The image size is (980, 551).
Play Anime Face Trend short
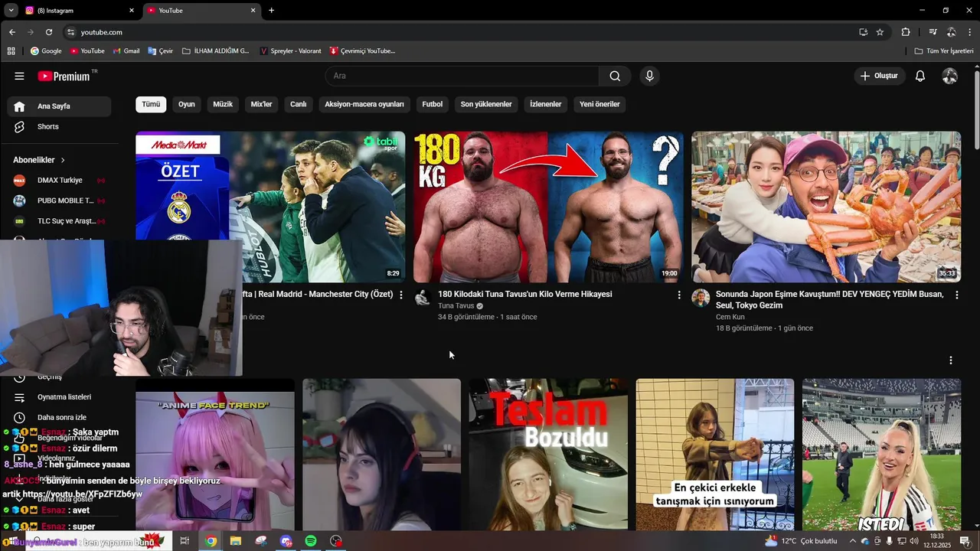pos(215,455)
